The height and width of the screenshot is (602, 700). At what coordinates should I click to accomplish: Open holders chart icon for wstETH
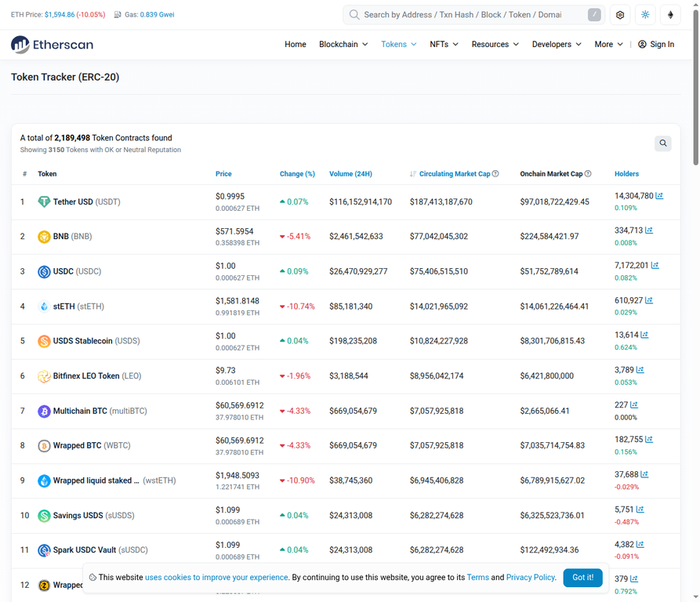pyautogui.click(x=644, y=474)
